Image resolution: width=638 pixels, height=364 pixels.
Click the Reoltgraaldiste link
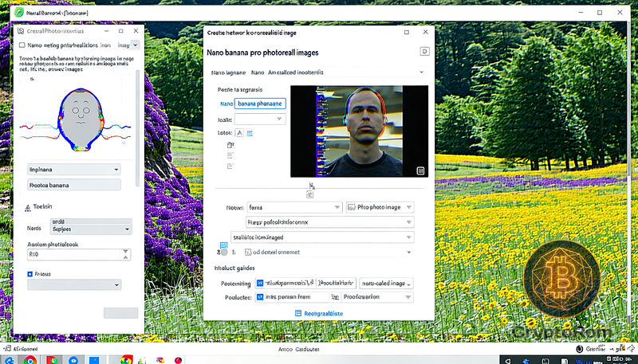pos(324,314)
